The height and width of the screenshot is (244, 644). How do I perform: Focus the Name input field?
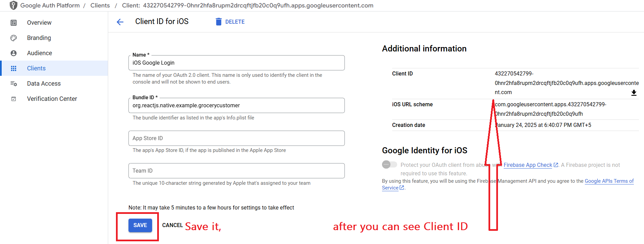pos(237,63)
